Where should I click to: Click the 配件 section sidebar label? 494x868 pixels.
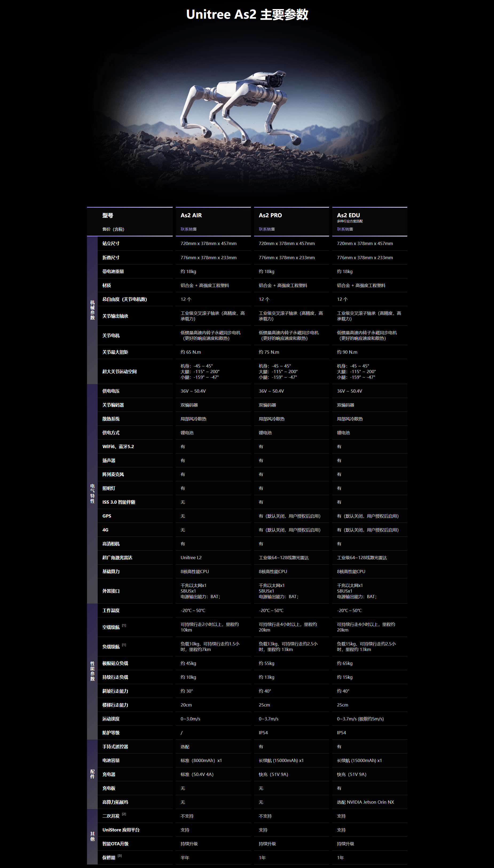pyautogui.click(x=92, y=774)
